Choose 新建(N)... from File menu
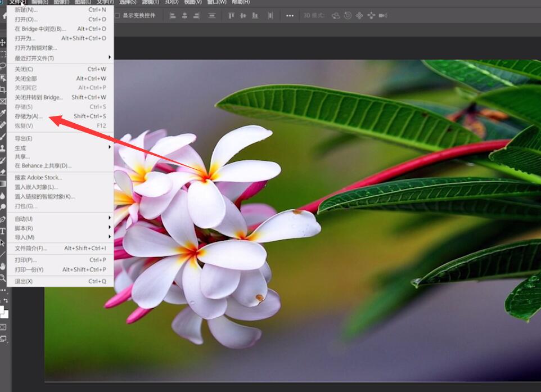 click(60, 10)
